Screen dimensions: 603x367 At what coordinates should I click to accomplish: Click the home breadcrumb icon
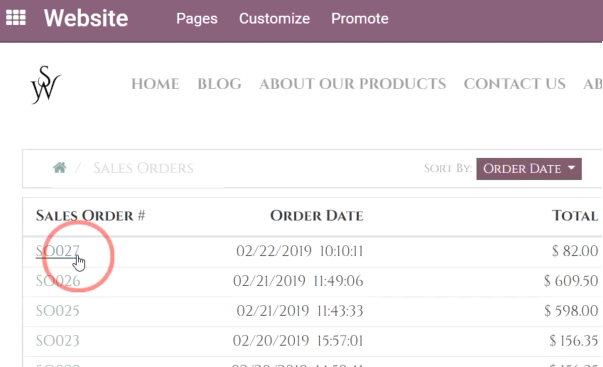coord(60,168)
